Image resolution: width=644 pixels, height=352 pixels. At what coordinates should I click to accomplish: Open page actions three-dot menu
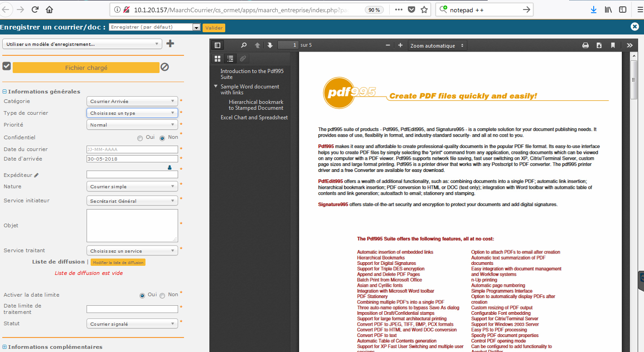tap(398, 10)
